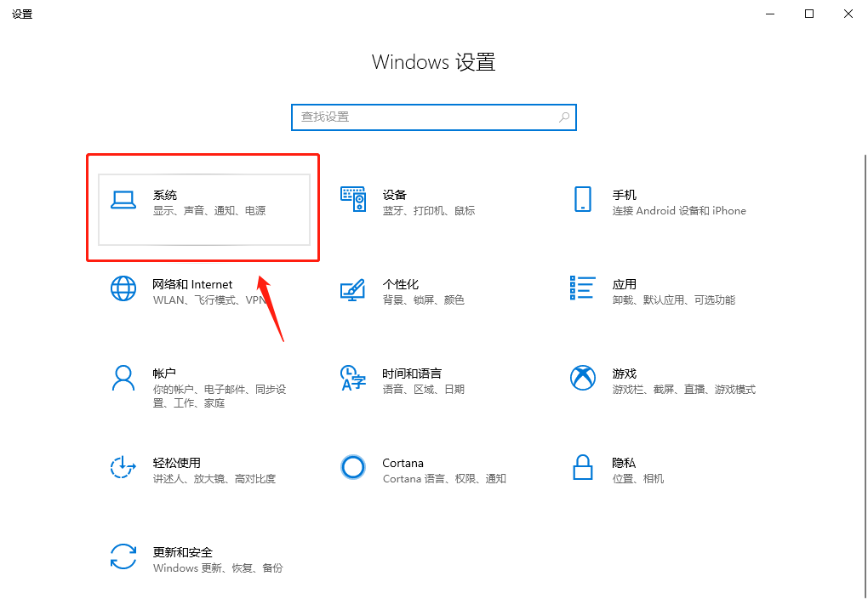Click the 轻松使用 icon
The height and width of the screenshot is (616, 868).
(x=123, y=468)
